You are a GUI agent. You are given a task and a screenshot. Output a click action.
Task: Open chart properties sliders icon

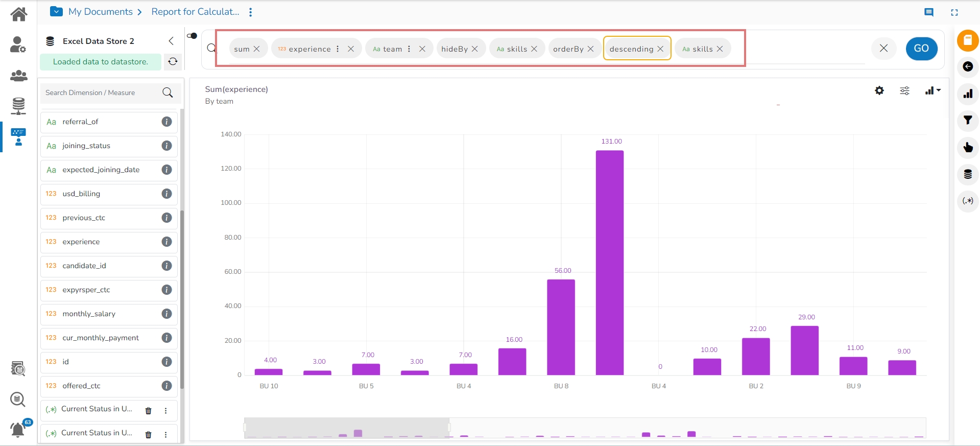click(x=904, y=90)
